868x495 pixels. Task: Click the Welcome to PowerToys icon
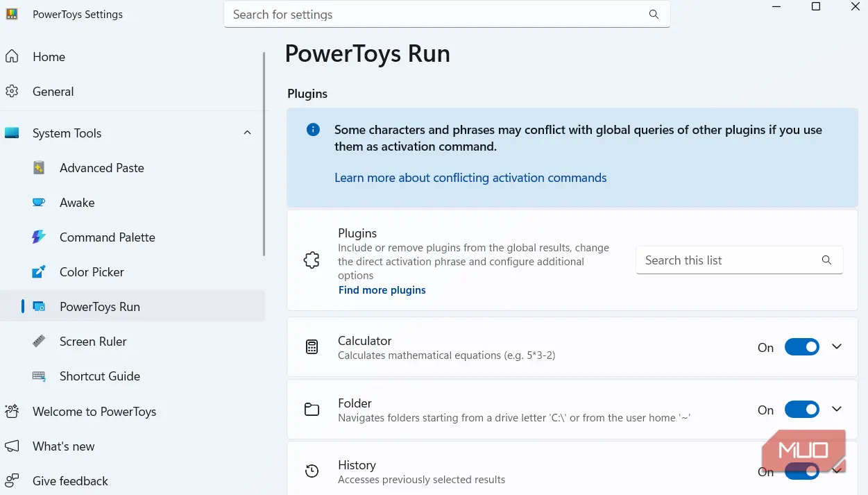click(x=12, y=412)
